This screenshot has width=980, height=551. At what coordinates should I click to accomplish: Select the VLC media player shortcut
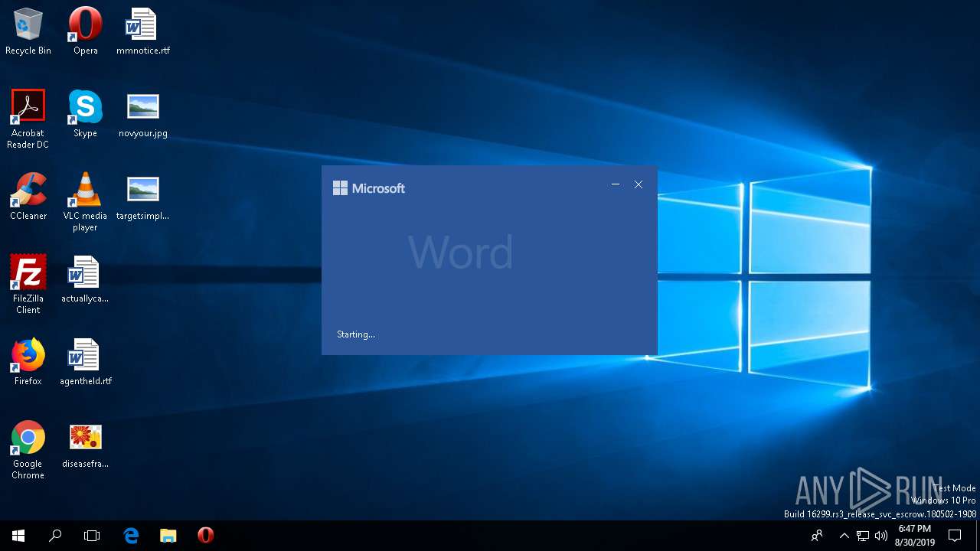point(85,202)
